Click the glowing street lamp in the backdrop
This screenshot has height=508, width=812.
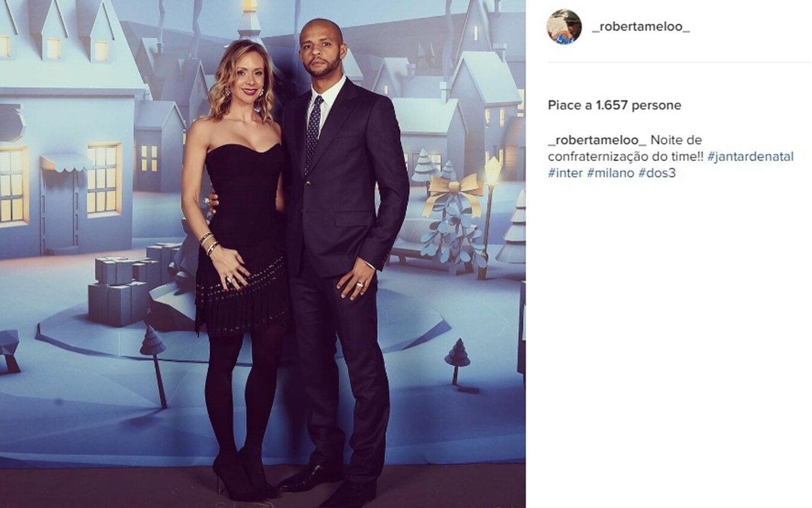point(492,171)
